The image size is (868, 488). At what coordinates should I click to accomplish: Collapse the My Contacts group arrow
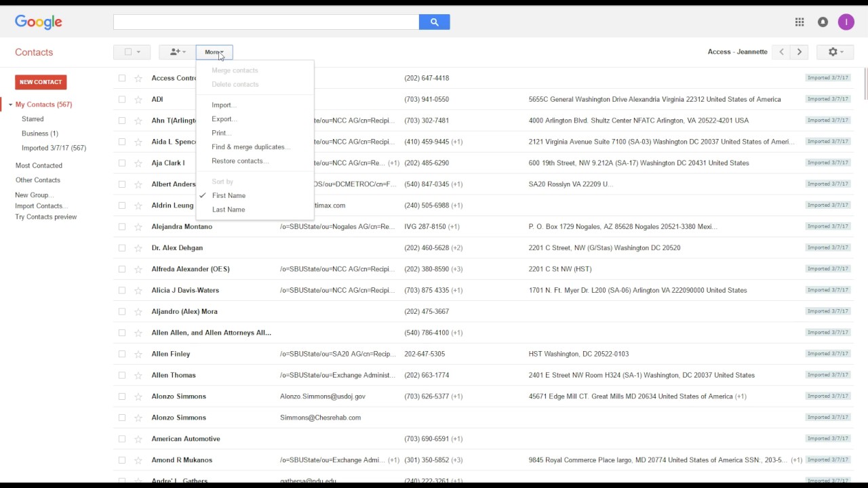10,105
